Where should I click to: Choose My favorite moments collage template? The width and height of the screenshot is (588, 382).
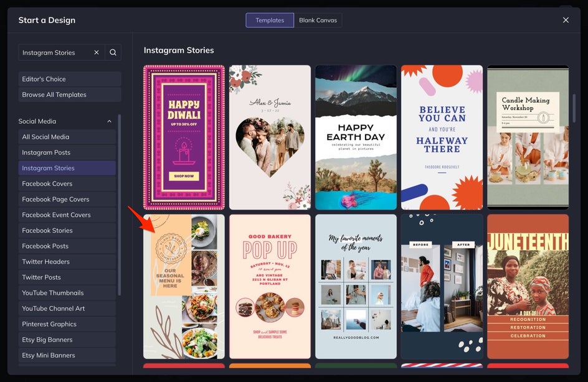(356, 286)
